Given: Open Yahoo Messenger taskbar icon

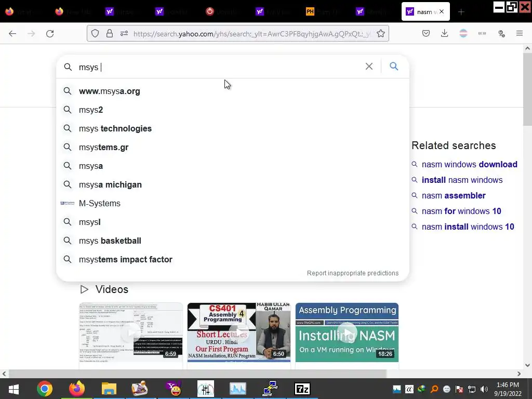Looking at the screenshot, I should click(174, 389).
